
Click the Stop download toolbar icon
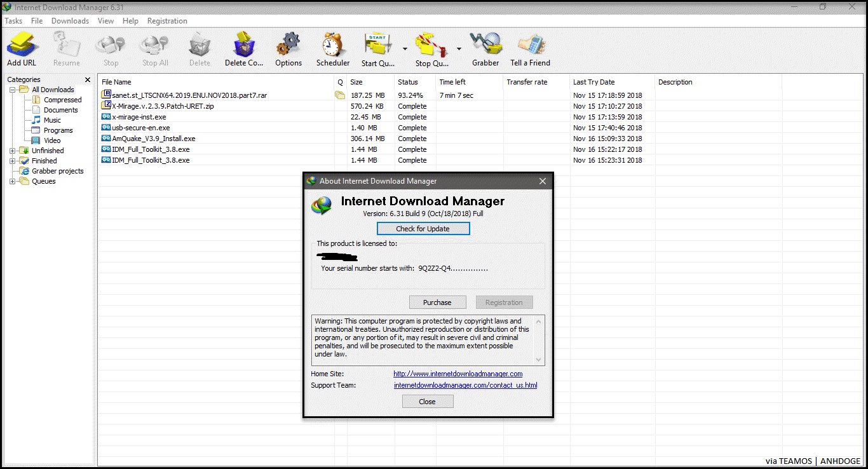(x=111, y=44)
